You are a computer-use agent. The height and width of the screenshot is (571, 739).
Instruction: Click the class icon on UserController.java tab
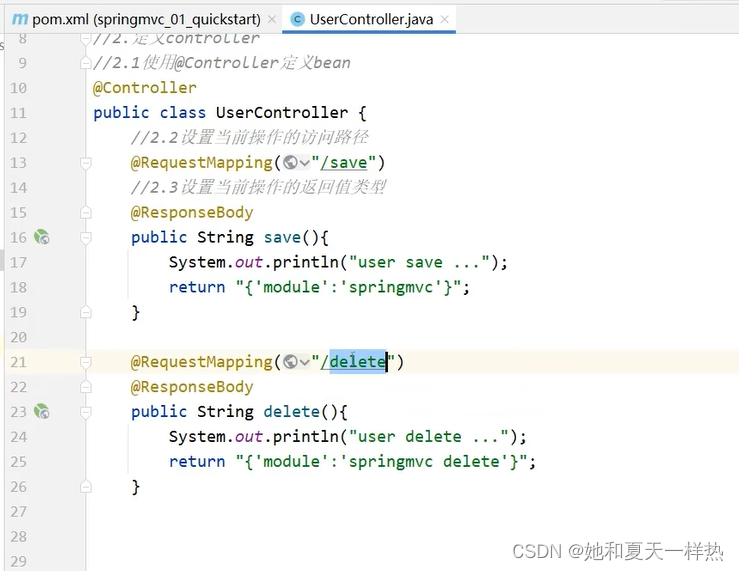[x=297, y=19]
